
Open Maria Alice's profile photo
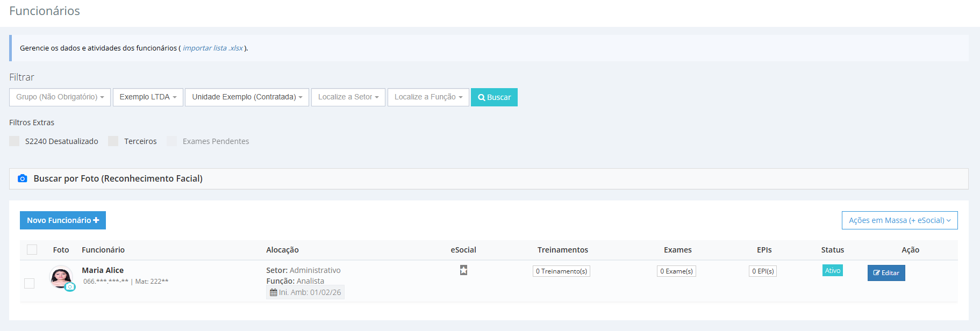coord(60,276)
